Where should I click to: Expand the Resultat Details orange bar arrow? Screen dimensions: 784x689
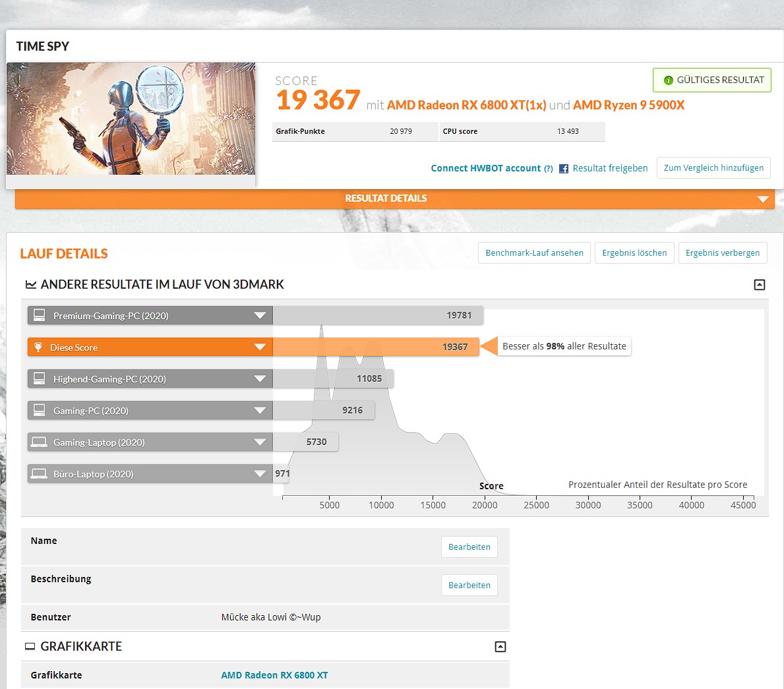click(x=762, y=199)
